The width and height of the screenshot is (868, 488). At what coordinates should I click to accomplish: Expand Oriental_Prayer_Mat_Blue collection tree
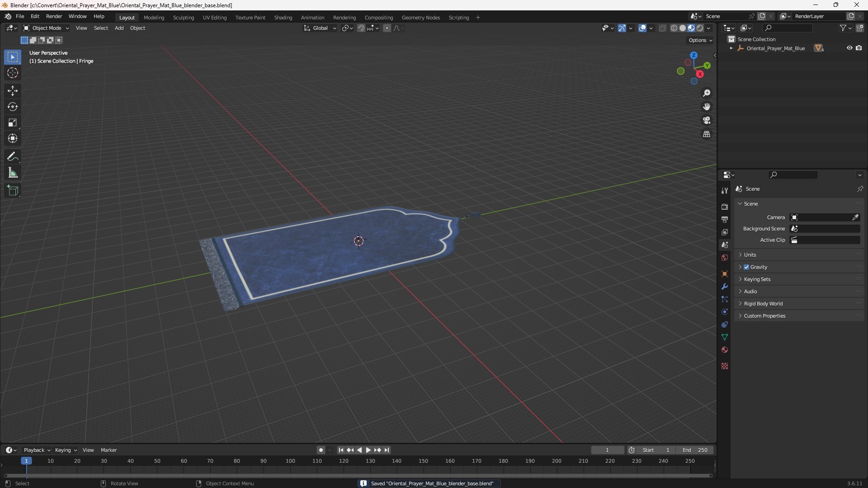(731, 48)
